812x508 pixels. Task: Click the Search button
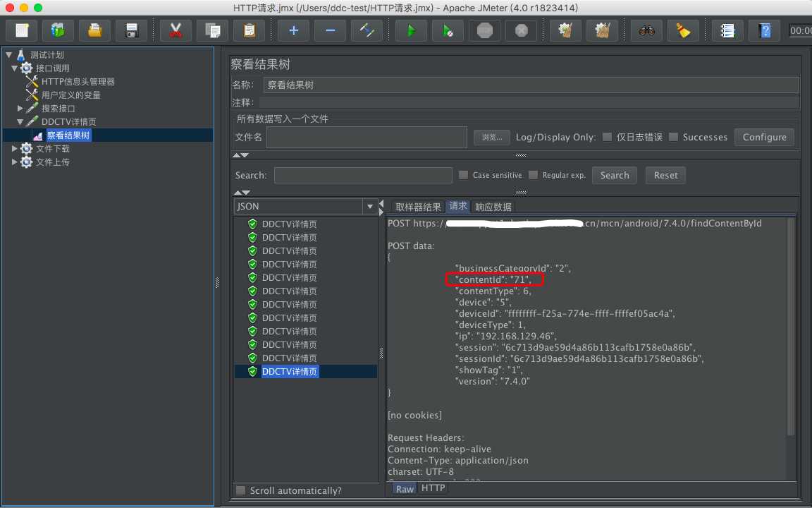[x=615, y=175]
